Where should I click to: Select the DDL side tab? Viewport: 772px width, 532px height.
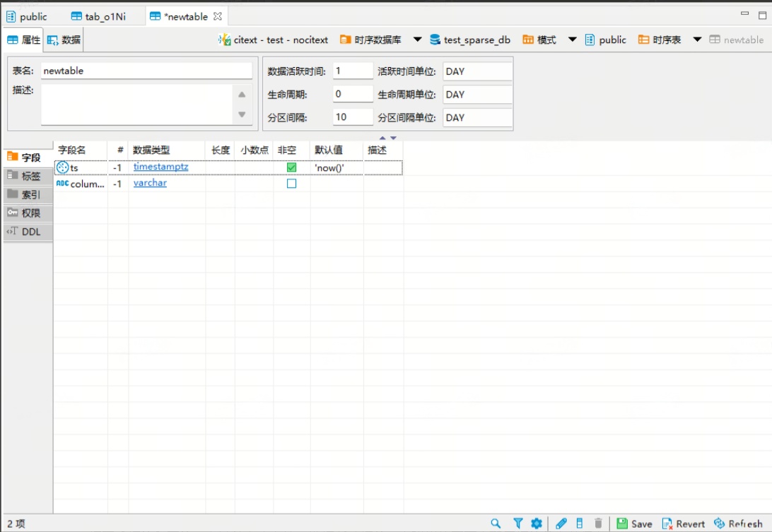click(x=28, y=232)
